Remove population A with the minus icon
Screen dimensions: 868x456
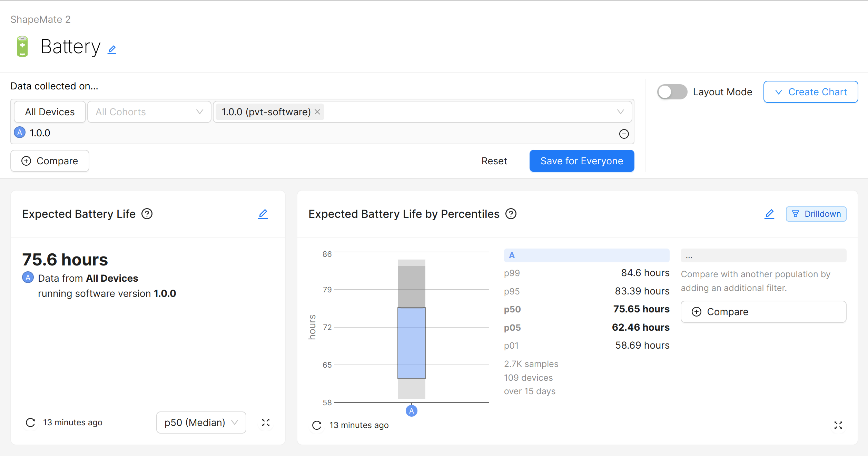624,134
